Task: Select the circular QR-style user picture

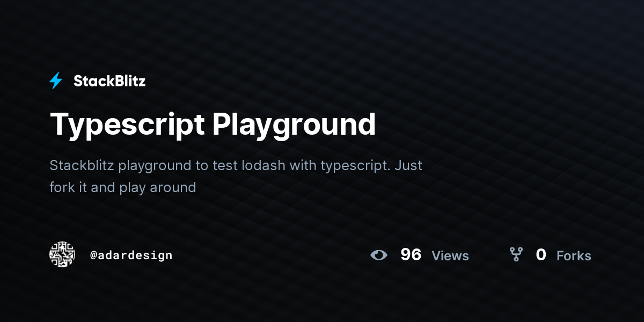Action: 62,255
